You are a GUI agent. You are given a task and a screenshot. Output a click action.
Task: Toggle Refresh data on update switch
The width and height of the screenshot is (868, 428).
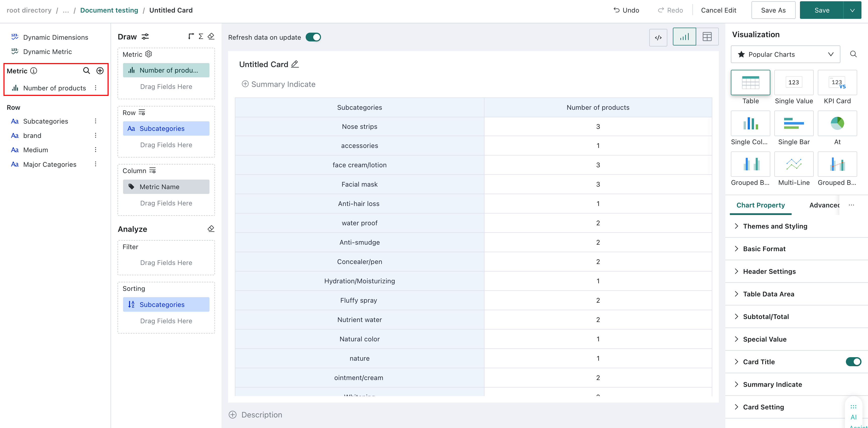(x=313, y=37)
